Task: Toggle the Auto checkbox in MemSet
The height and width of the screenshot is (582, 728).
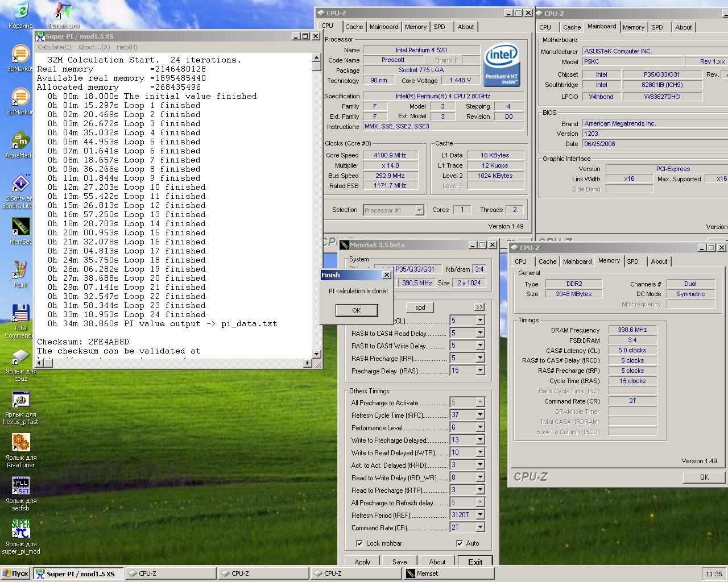Action: point(460,543)
